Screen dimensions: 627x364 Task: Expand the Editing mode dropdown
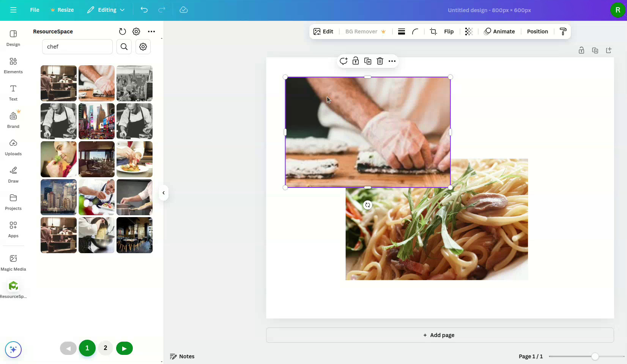click(106, 10)
